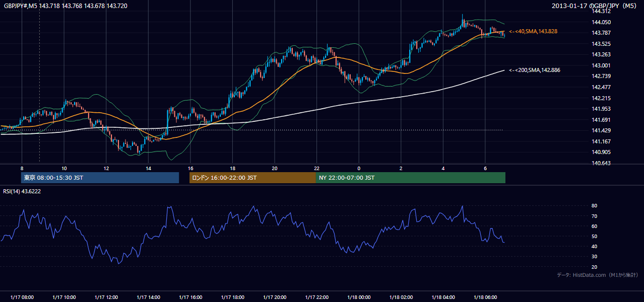The height and width of the screenshot is (302, 644).
Task: Select the 40 SMA label reading 143.828
Action: tap(533, 31)
